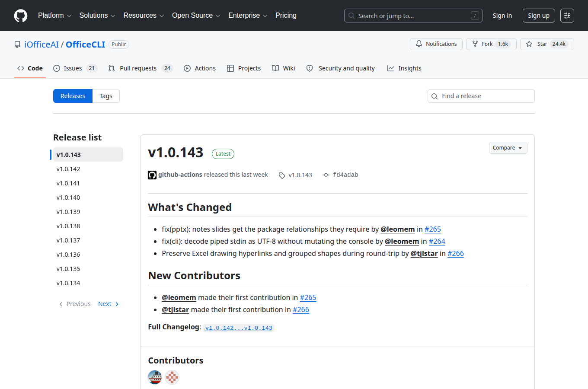Open @tjlstar profile under New Contributors

pos(176,309)
